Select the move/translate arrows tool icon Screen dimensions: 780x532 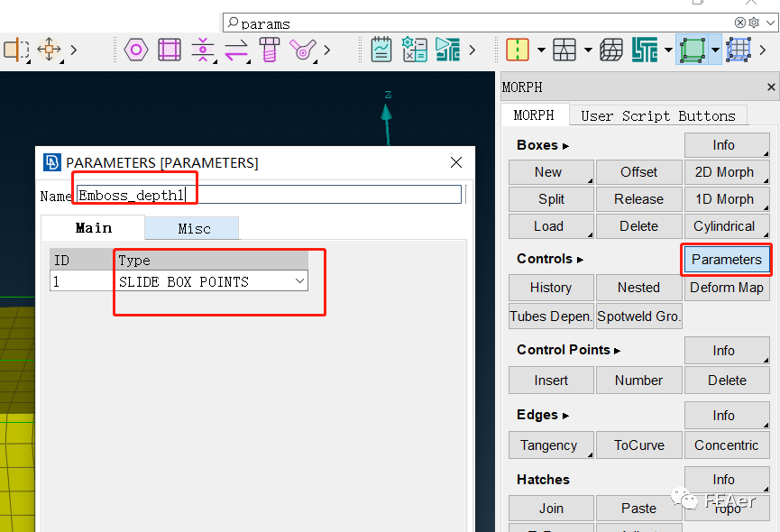[x=49, y=50]
